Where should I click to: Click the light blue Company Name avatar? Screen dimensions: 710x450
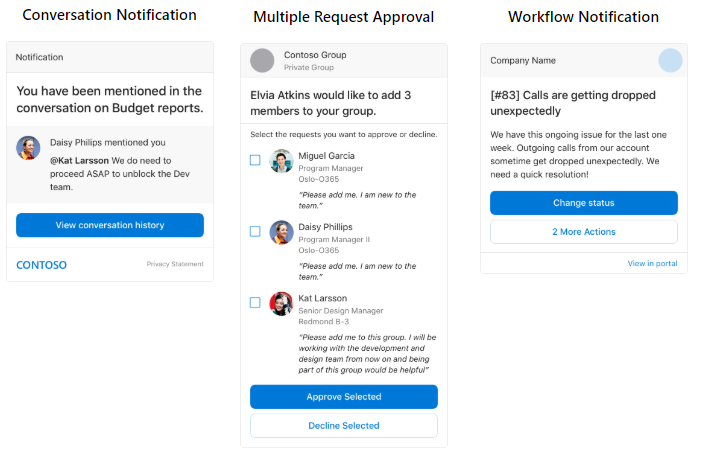(670, 60)
